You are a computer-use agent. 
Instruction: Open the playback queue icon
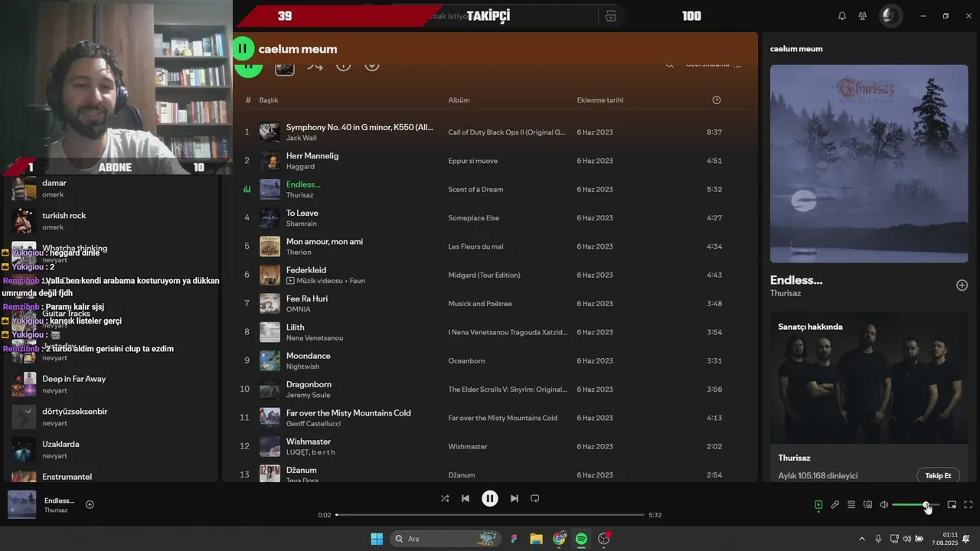[x=851, y=505]
